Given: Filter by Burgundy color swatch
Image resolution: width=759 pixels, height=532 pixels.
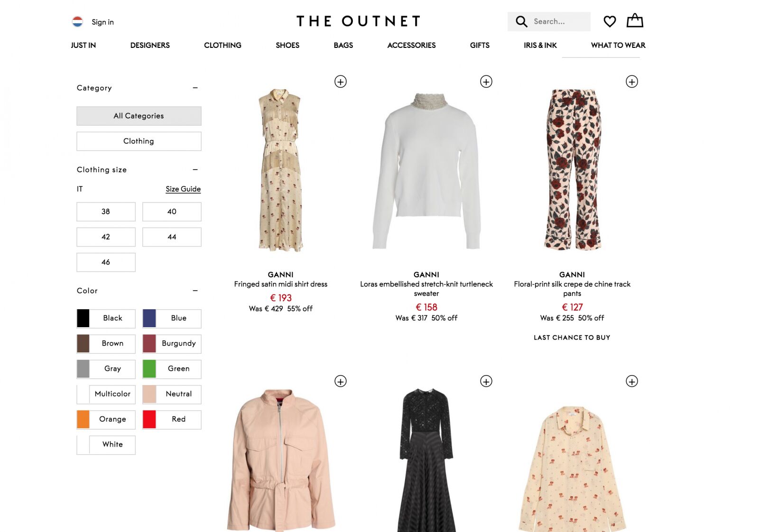Looking at the screenshot, I should (x=172, y=343).
